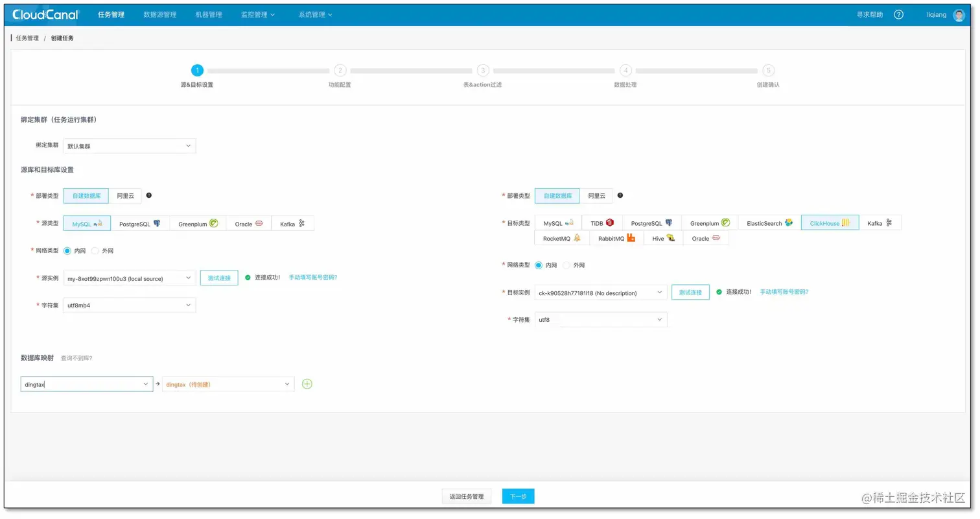The width and height of the screenshot is (980, 519).
Task: Open the source charset utf8mb4 dropdown
Action: tap(130, 305)
